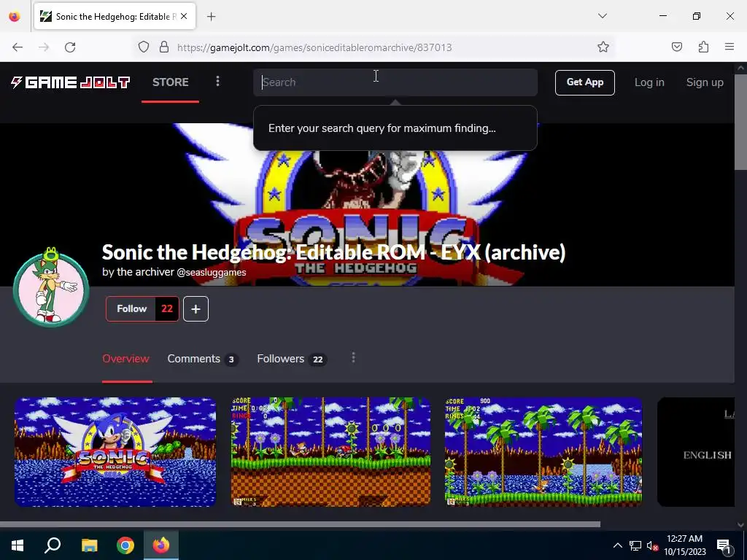Select the Sonic the Hedgehog browser tab
The height and width of the screenshot is (560, 747).
(x=115, y=17)
